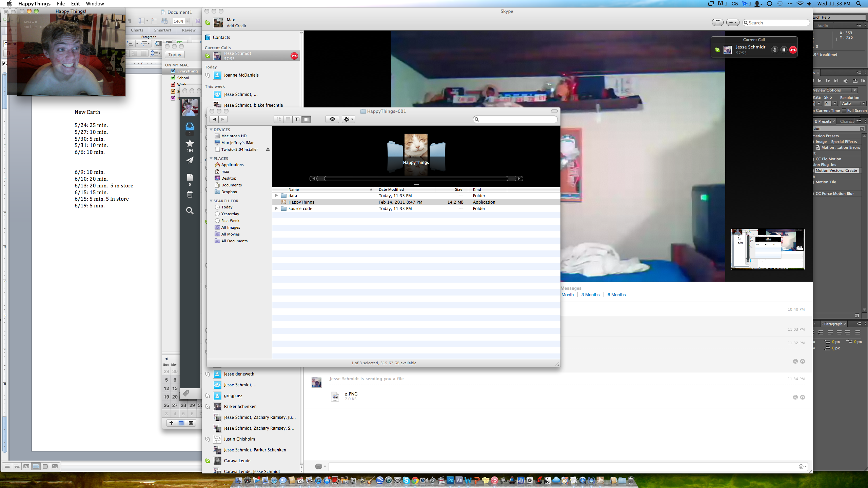Switch to Charts tab in Word ribbon
Viewport: 868px width, 488px height.
pyautogui.click(x=137, y=30)
